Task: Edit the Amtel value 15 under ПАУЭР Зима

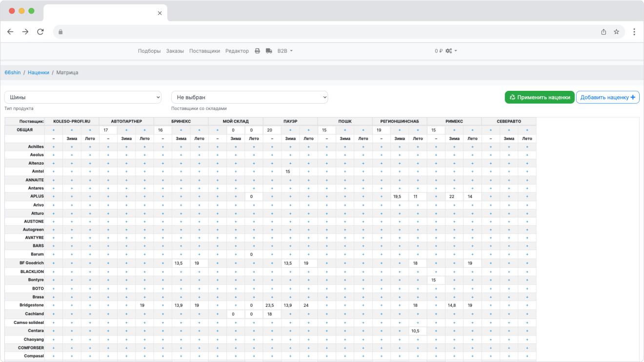Action: point(290,171)
